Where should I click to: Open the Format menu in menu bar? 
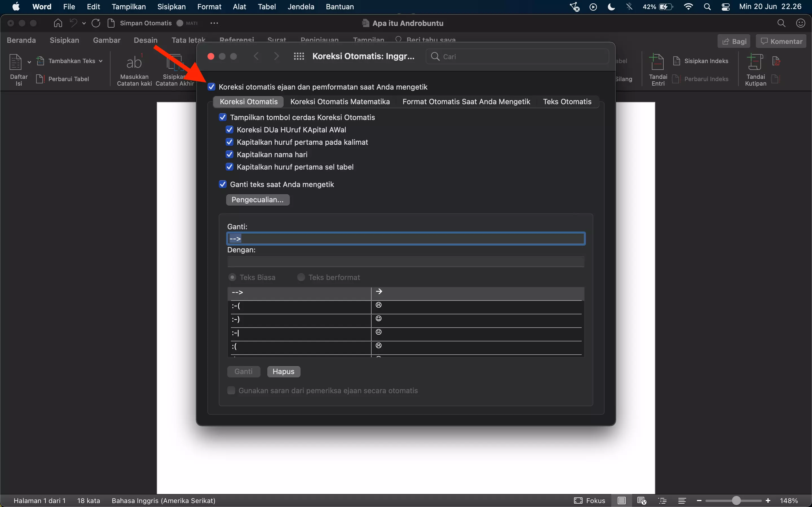click(x=209, y=6)
